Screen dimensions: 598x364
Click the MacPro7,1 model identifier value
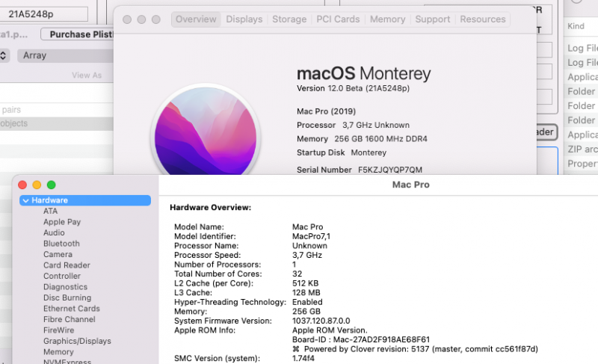coord(311,236)
